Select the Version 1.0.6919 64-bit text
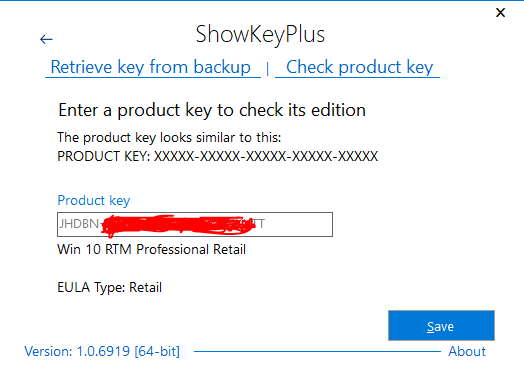The width and height of the screenshot is (524, 380). tap(102, 352)
